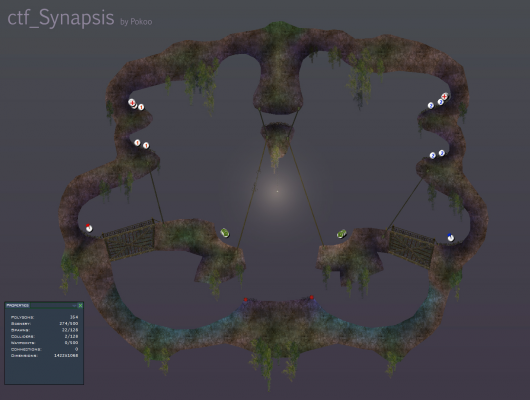This screenshot has height=400, width=530.
Task: Select the rightmost lower alpha team spawn
Action: coord(146,146)
